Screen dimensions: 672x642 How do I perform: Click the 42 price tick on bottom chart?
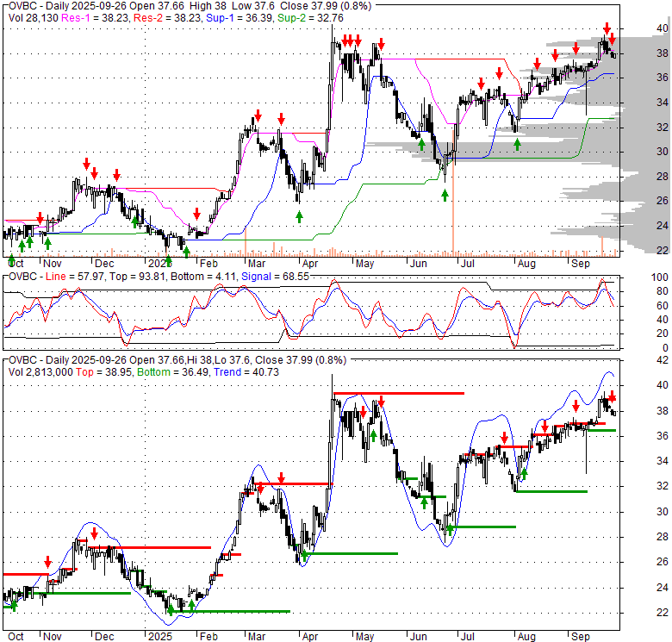[x=663, y=360]
